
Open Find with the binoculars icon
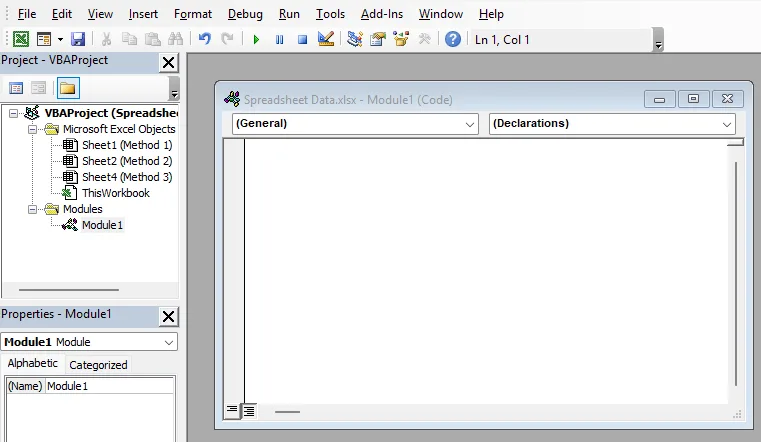click(175, 39)
